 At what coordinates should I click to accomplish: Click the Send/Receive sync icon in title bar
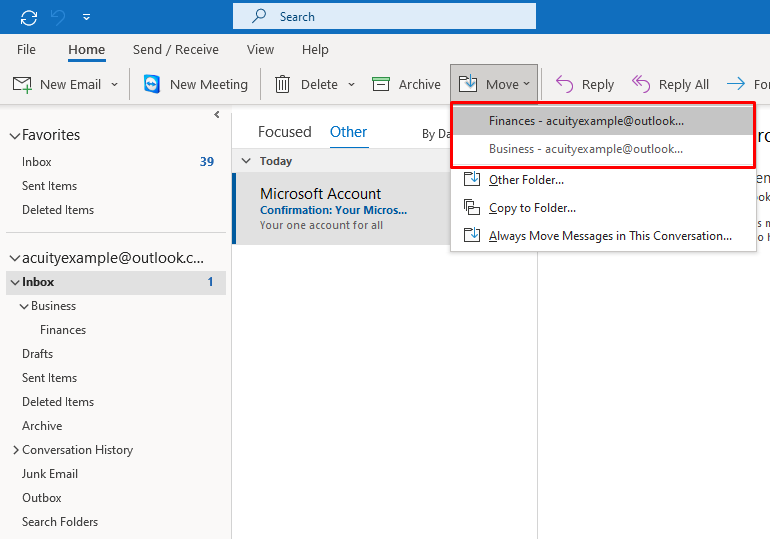pyautogui.click(x=29, y=18)
